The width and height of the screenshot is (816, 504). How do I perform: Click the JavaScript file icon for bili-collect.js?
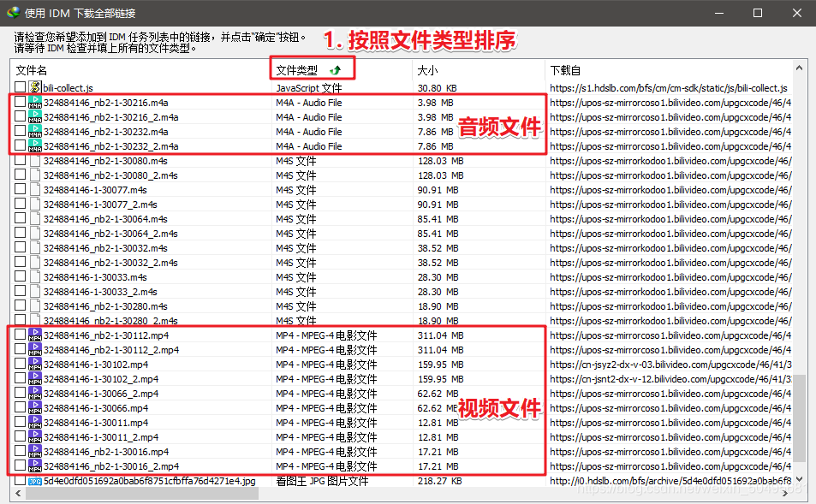tap(35, 87)
